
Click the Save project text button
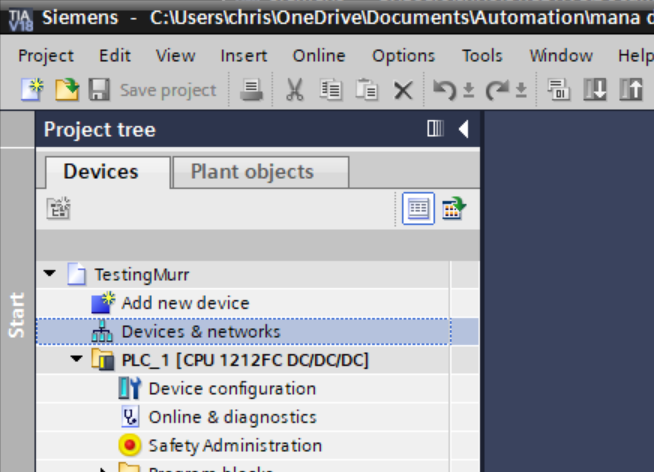click(168, 90)
